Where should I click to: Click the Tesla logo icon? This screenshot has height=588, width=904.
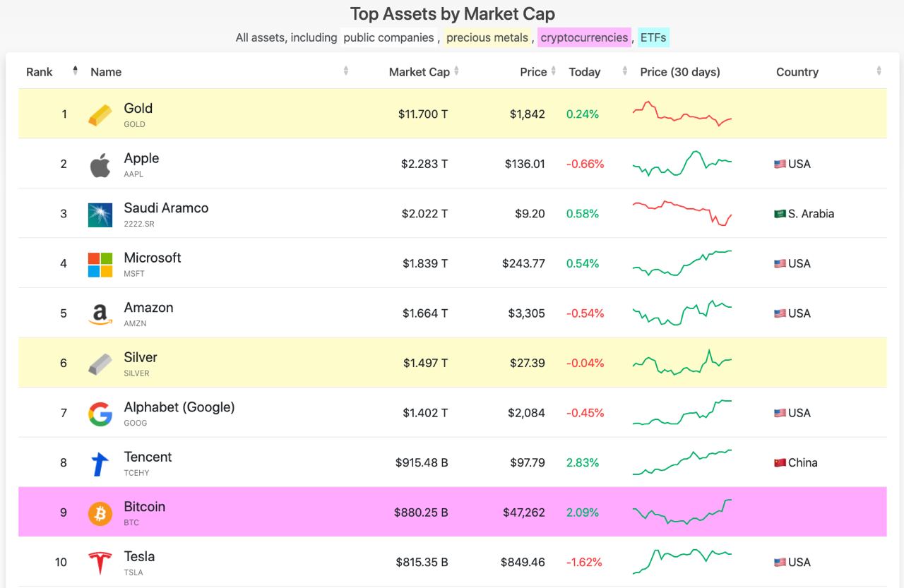point(100,563)
